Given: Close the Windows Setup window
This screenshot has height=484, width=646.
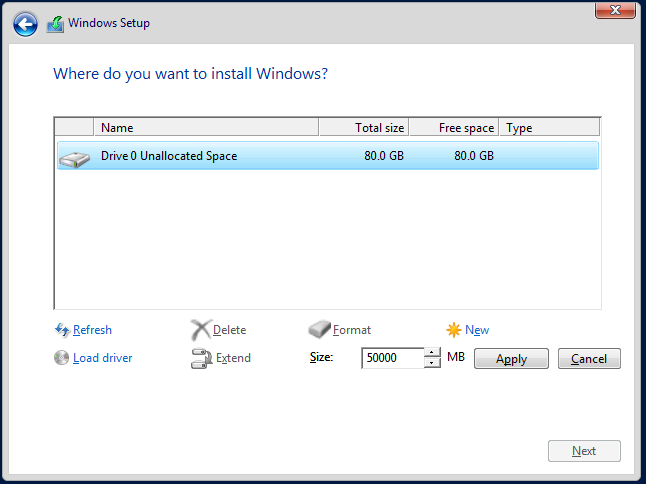Looking at the screenshot, I should (615, 10).
